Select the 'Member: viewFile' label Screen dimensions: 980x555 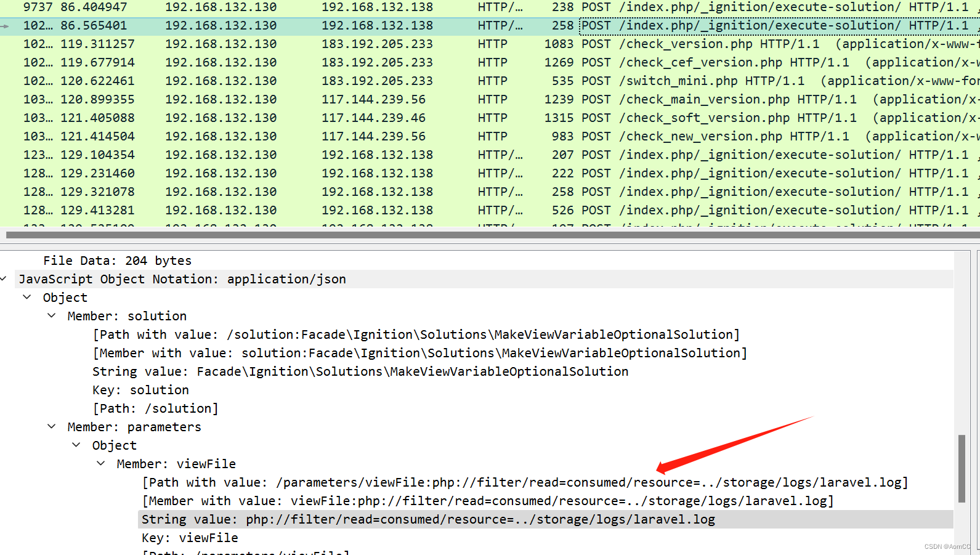click(x=176, y=464)
